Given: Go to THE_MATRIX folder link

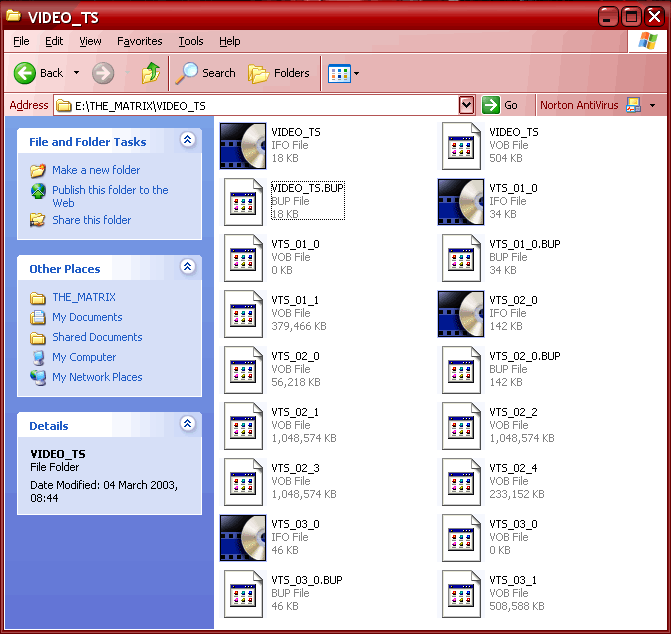Looking at the screenshot, I should (x=84, y=297).
